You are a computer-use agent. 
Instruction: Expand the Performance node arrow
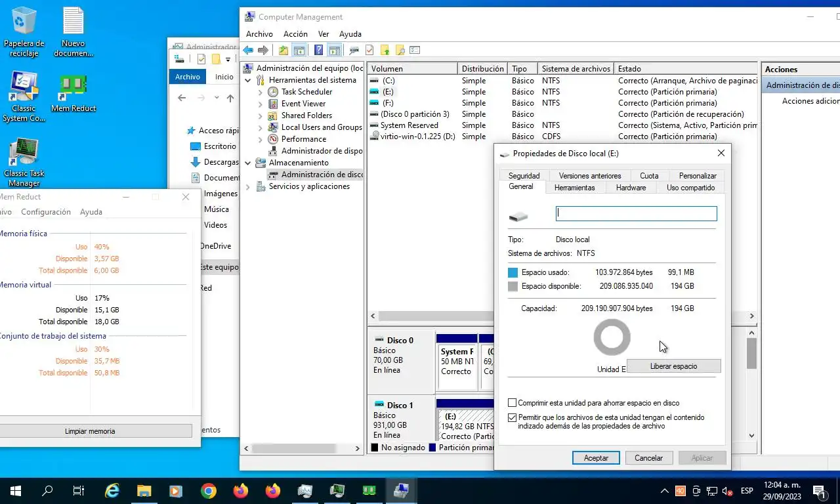pyautogui.click(x=261, y=139)
